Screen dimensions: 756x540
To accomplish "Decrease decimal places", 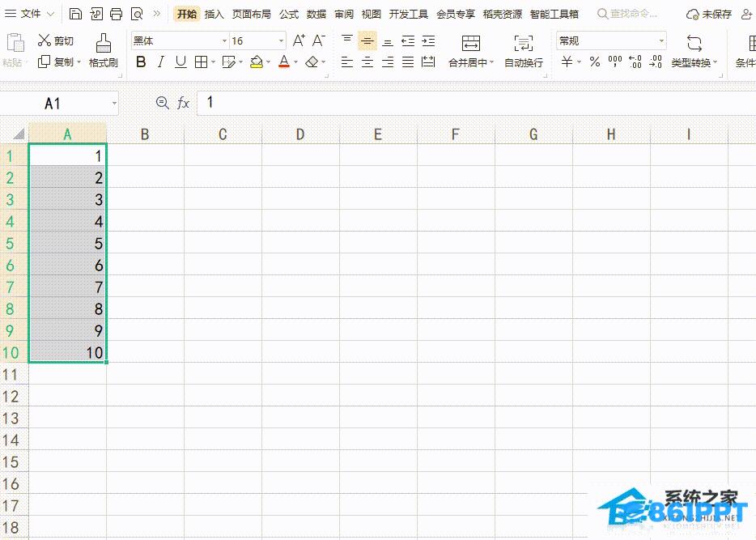I will 656,62.
